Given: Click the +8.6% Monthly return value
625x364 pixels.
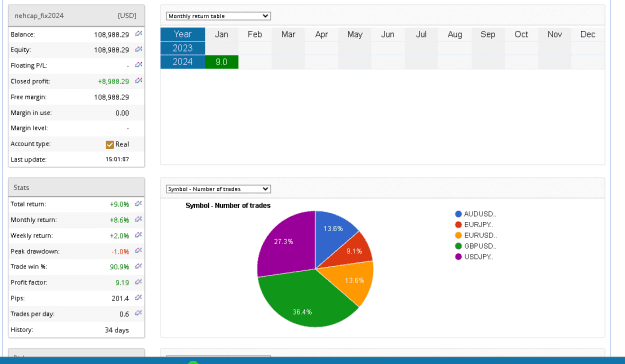Looking at the screenshot, I should click(119, 220).
